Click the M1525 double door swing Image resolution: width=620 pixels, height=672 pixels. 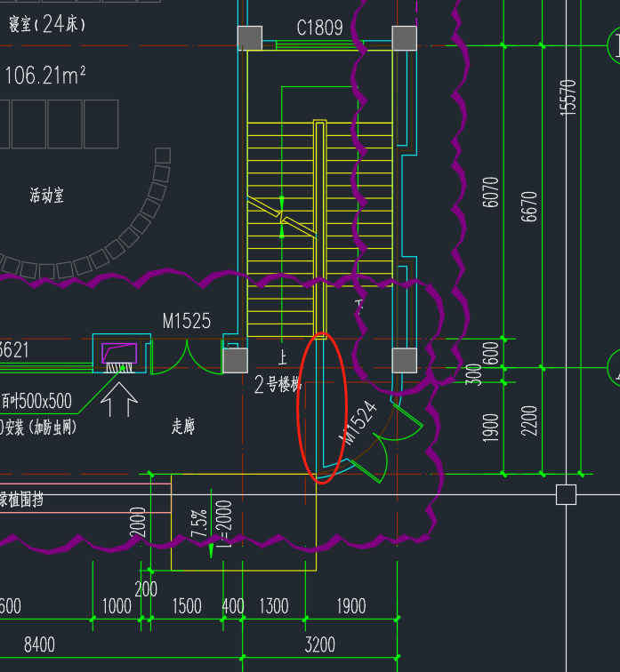point(187,356)
